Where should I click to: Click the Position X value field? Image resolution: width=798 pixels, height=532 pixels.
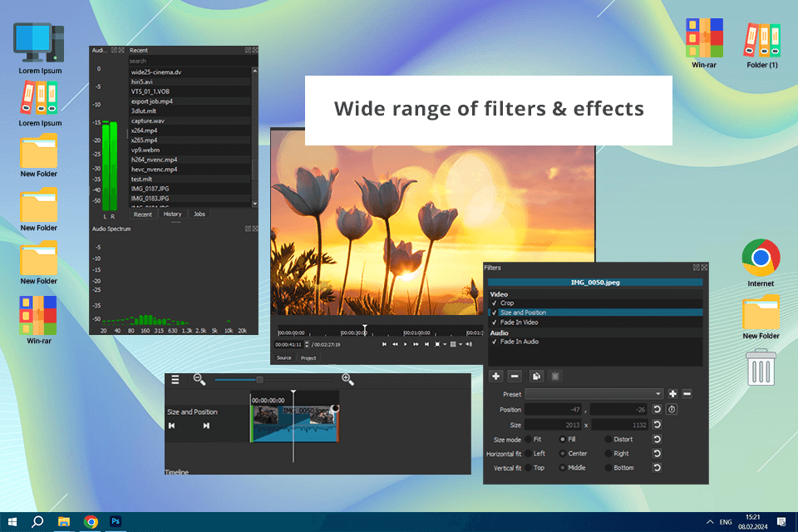554,409
